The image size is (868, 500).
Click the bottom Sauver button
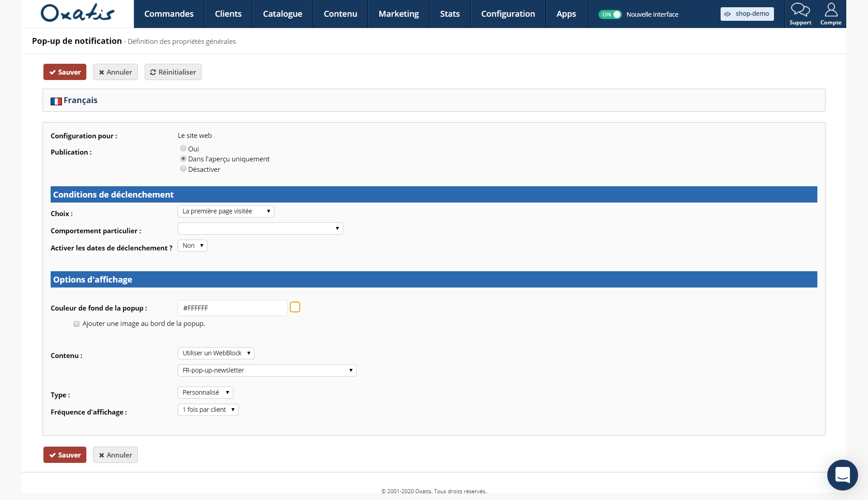click(x=65, y=455)
